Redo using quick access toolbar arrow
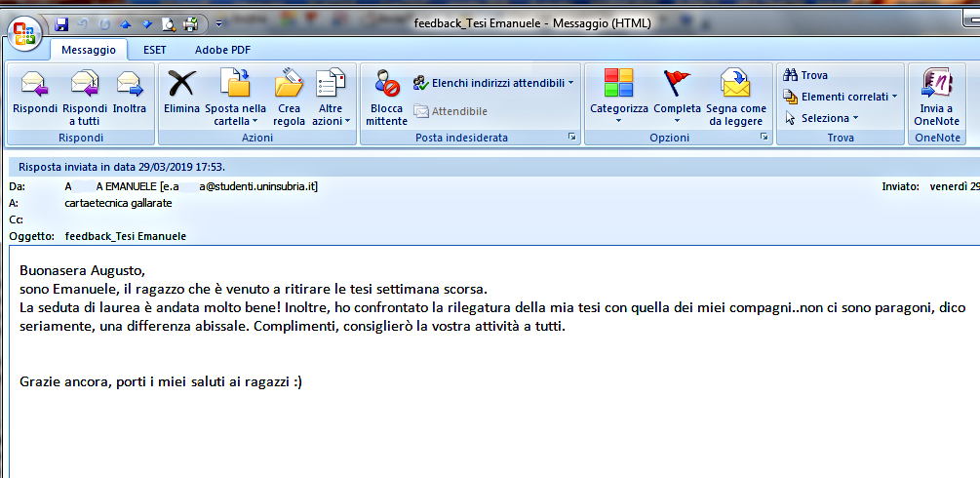 [x=104, y=24]
